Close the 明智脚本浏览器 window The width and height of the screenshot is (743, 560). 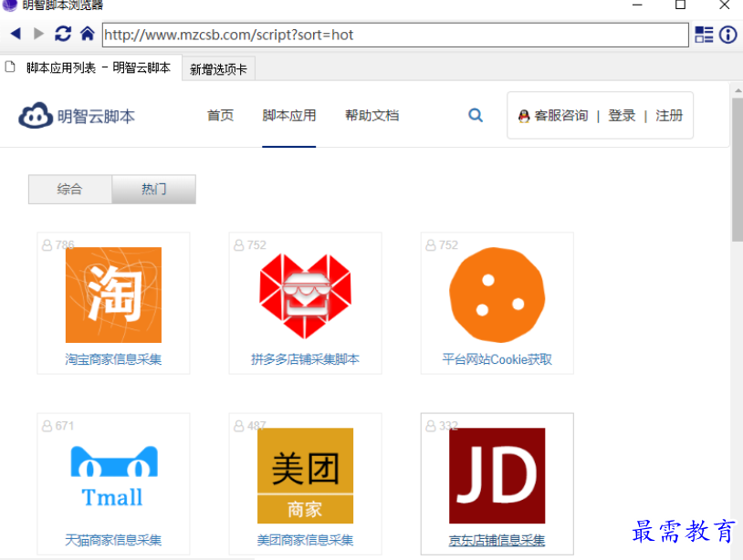point(725,5)
